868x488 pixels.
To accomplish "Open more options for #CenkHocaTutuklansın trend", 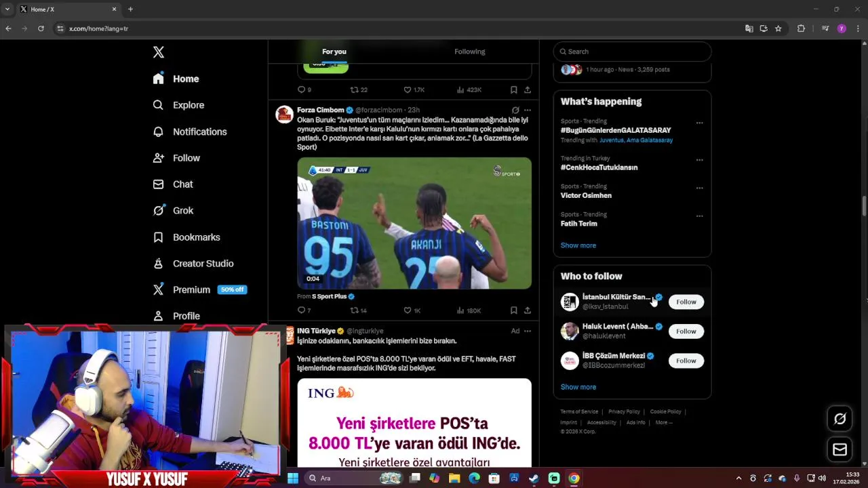I will tap(699, 160).
